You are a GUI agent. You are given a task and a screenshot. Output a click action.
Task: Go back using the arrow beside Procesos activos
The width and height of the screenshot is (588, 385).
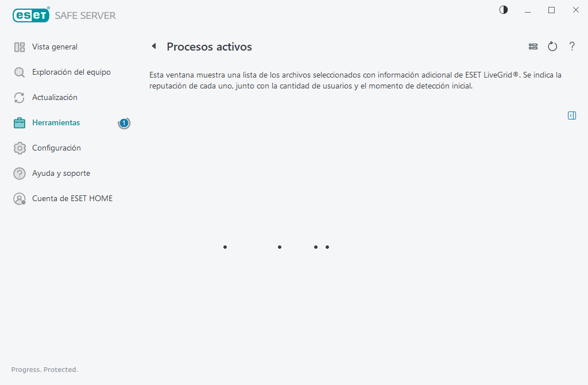click(x=153, y=47)
